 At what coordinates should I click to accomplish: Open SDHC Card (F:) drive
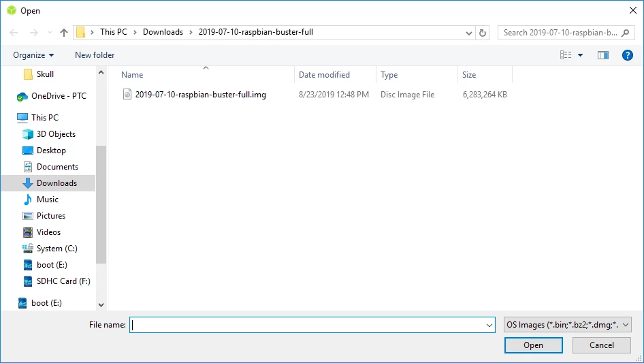[63, 281]
